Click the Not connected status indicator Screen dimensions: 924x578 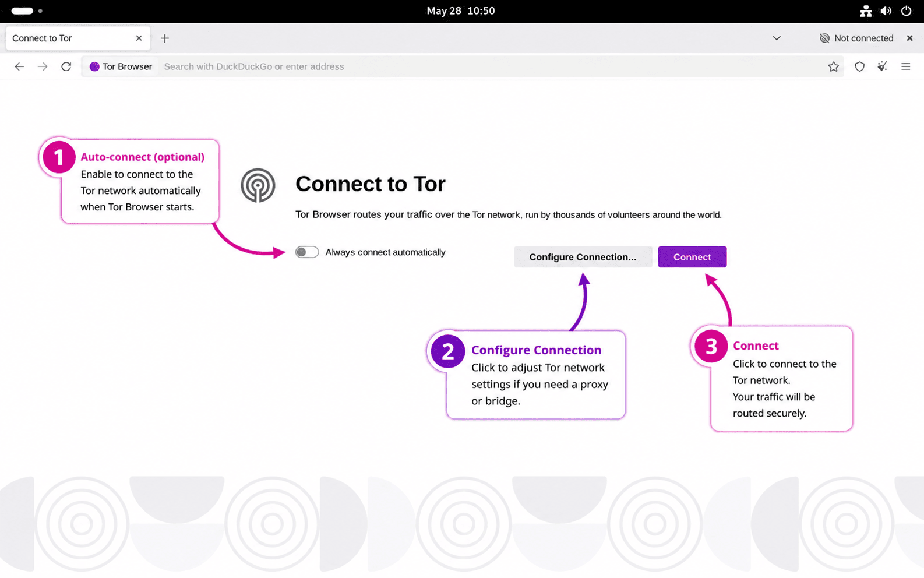click(x=856, y=38)
